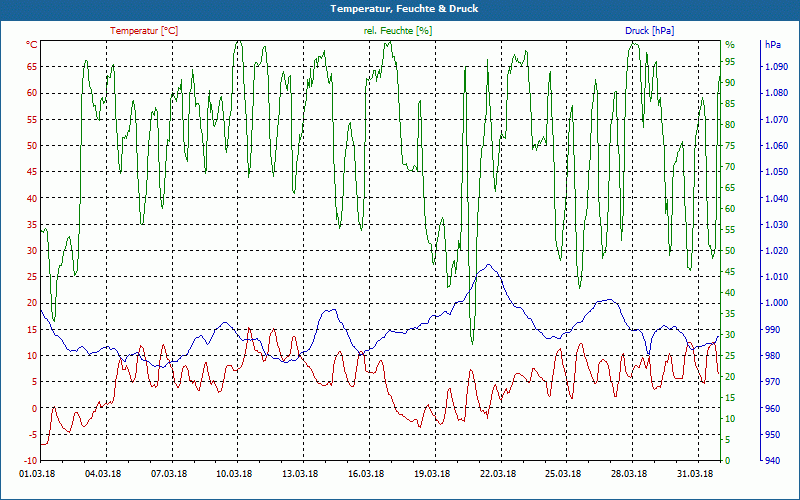Click the chart title 'Temperatur, Feuchte & Druck'
This screenshot has height=500, width=800.
[x=404, y=9]
